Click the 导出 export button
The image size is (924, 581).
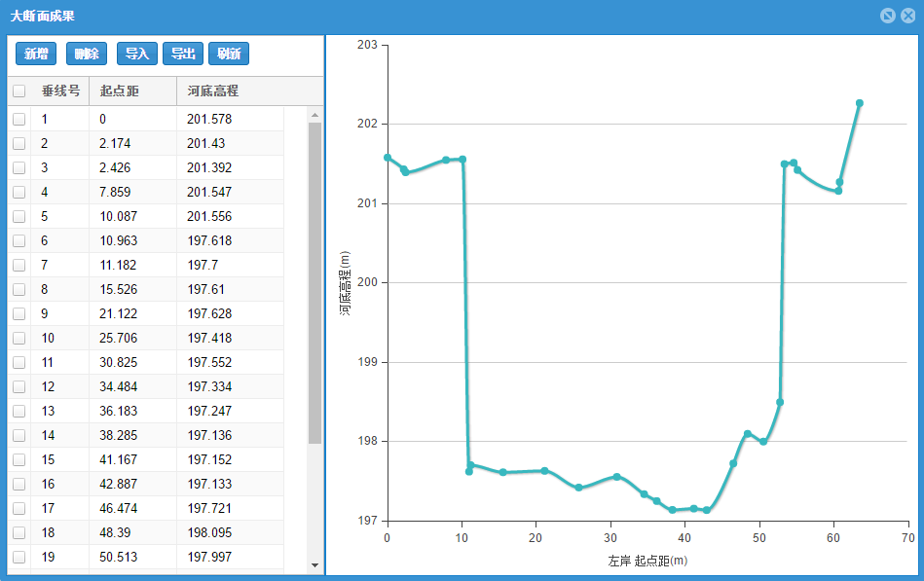[x=183, y=54]
